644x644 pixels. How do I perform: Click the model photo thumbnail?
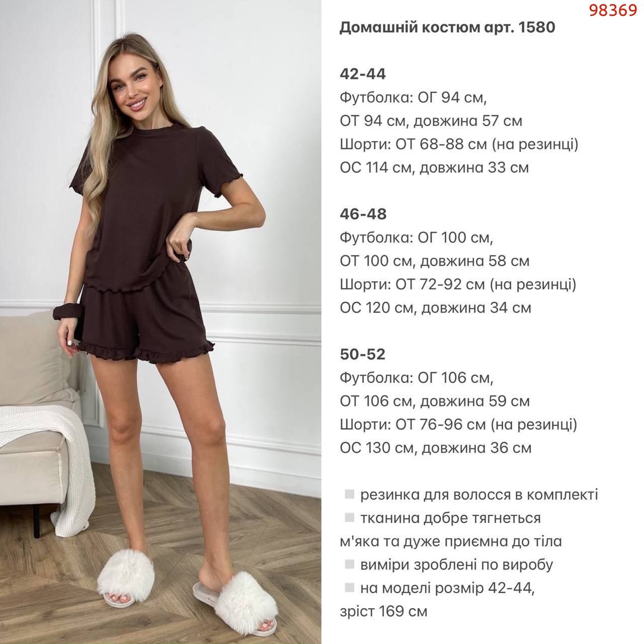click(x=160, y=322)
